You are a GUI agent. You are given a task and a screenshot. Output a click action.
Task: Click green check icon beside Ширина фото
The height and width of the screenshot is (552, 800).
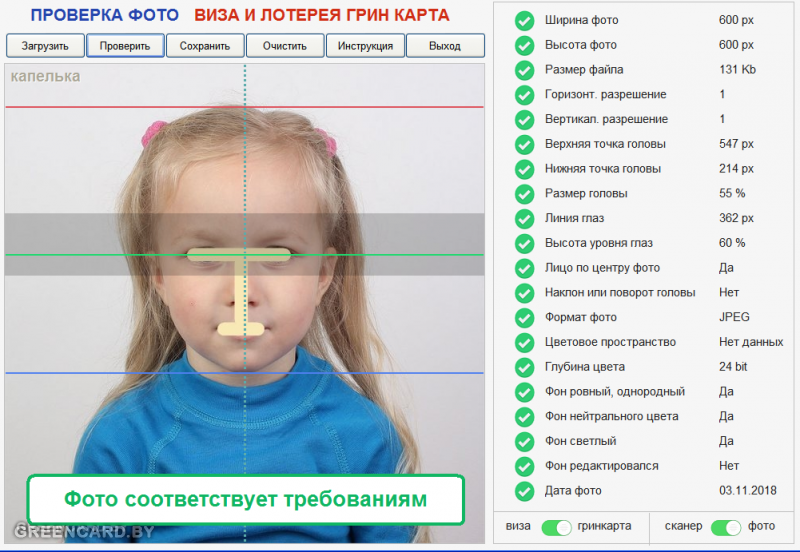click(524, 20)
